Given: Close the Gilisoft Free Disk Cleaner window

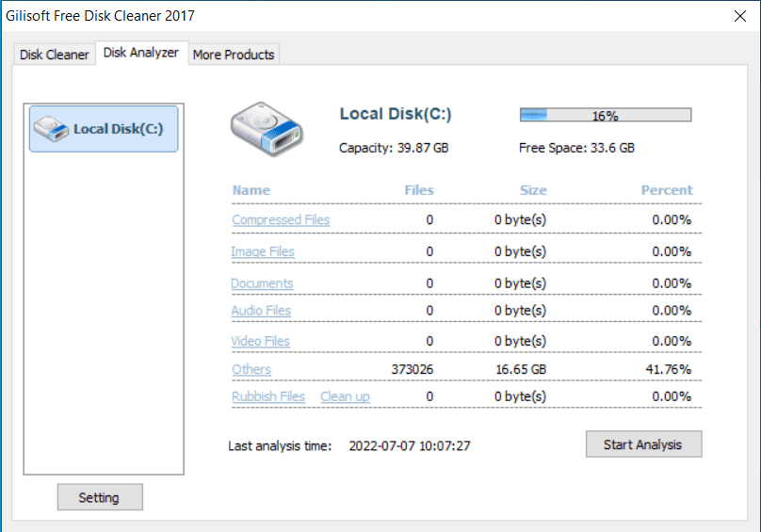Looking at the screenshot, I should coord(740,16).
